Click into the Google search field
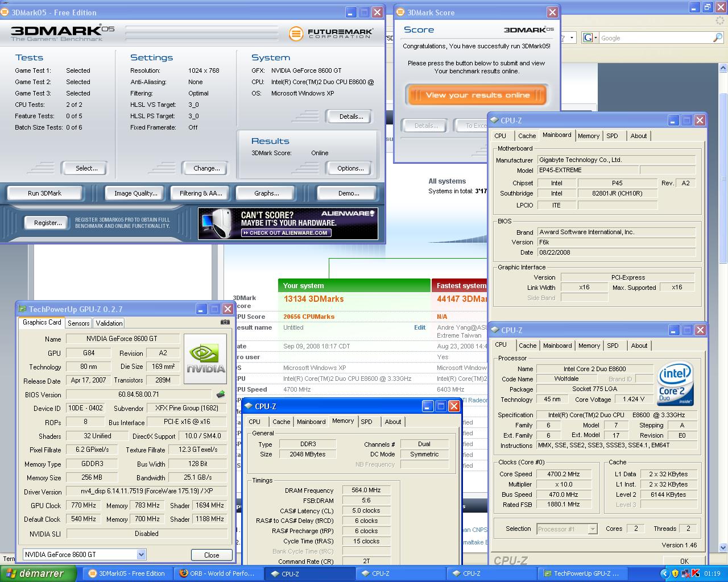The image size is (728, 582). tap(655, 38)
